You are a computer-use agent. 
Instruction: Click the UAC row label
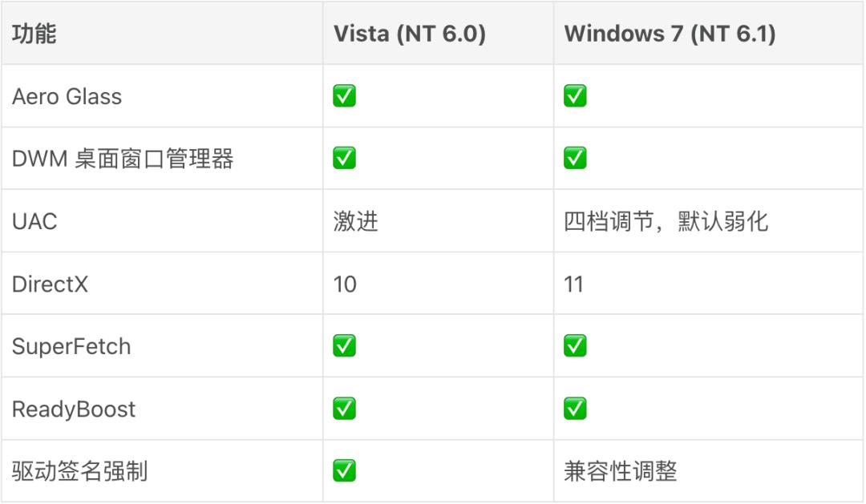point(34,222)
